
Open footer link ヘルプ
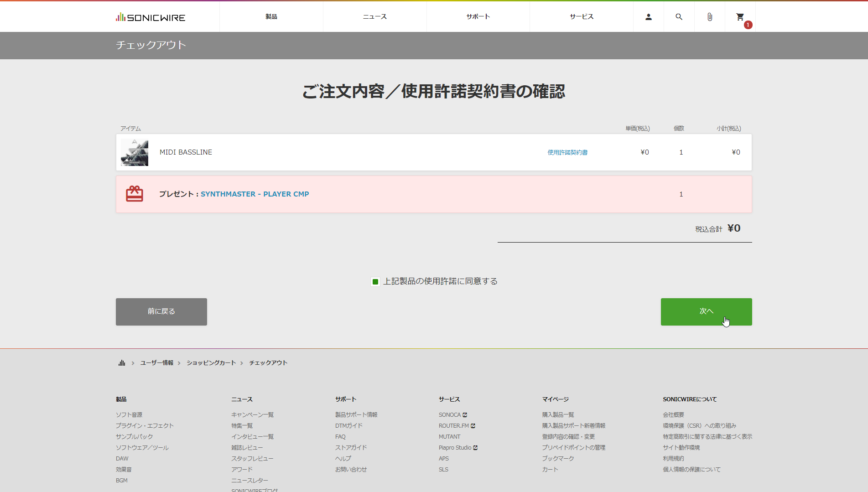coord(343,459)
